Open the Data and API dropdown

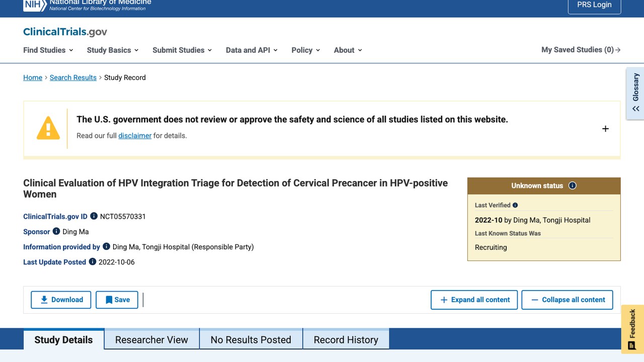252,50
